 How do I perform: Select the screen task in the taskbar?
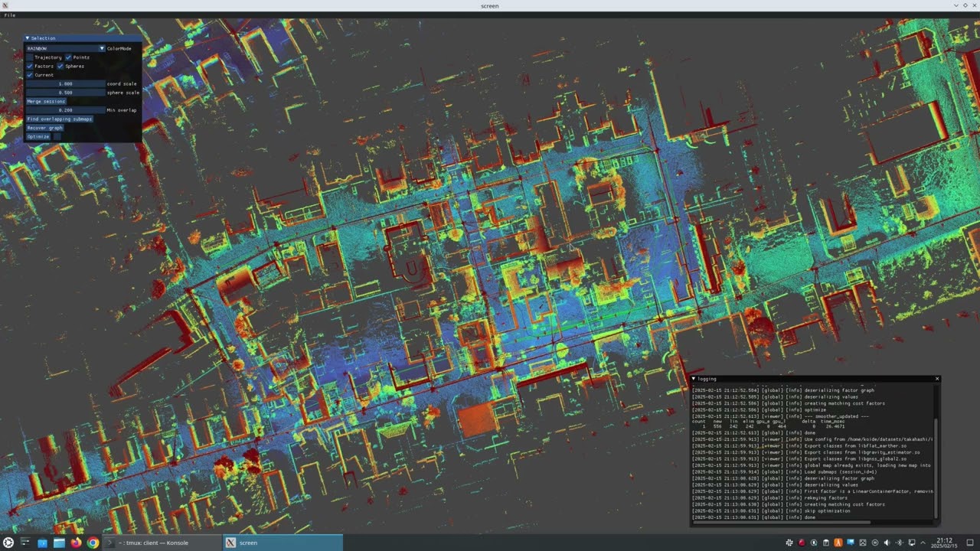pos(283,543)
